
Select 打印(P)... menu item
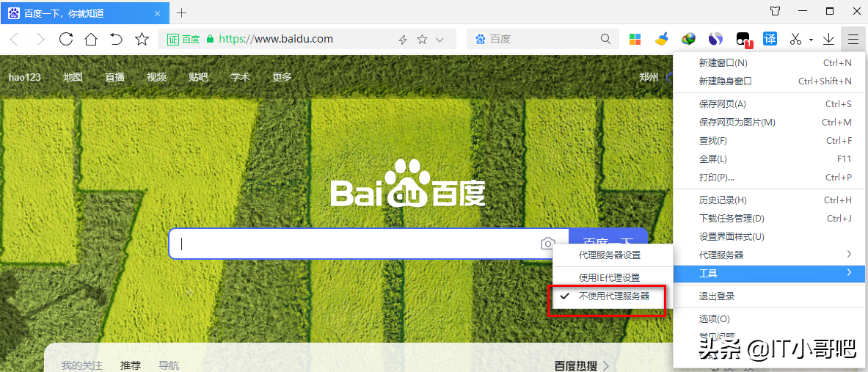tap(770, 177)
